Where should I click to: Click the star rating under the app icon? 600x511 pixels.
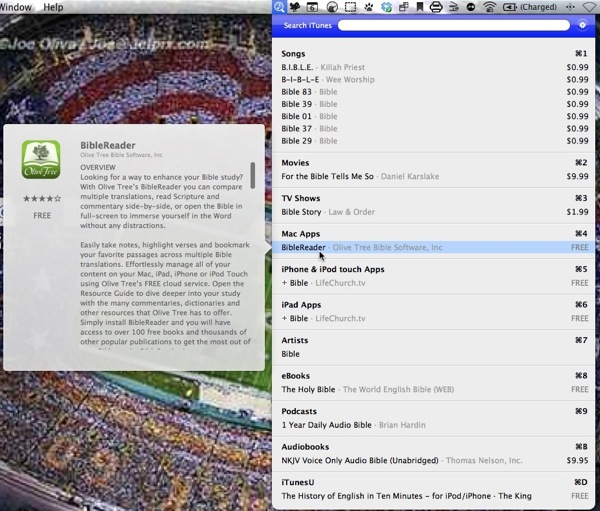(42, 198)
